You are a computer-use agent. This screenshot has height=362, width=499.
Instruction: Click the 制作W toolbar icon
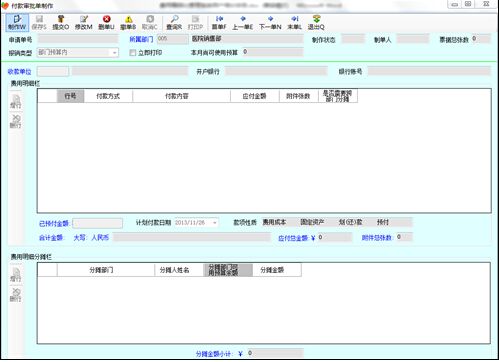click(x=17, y=23)
